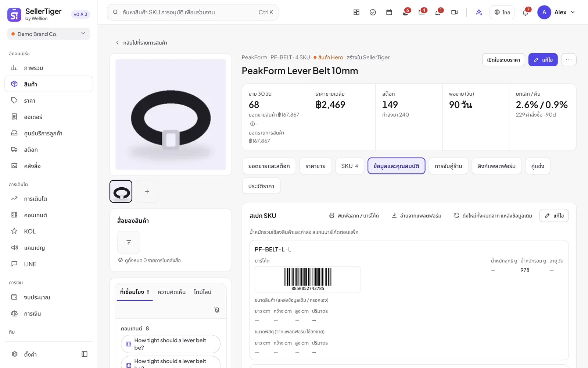Expand the Demo Brand Co. selector
Viewport: 588px width, 368px height.
pyautogui.click(x=49, y=34)
